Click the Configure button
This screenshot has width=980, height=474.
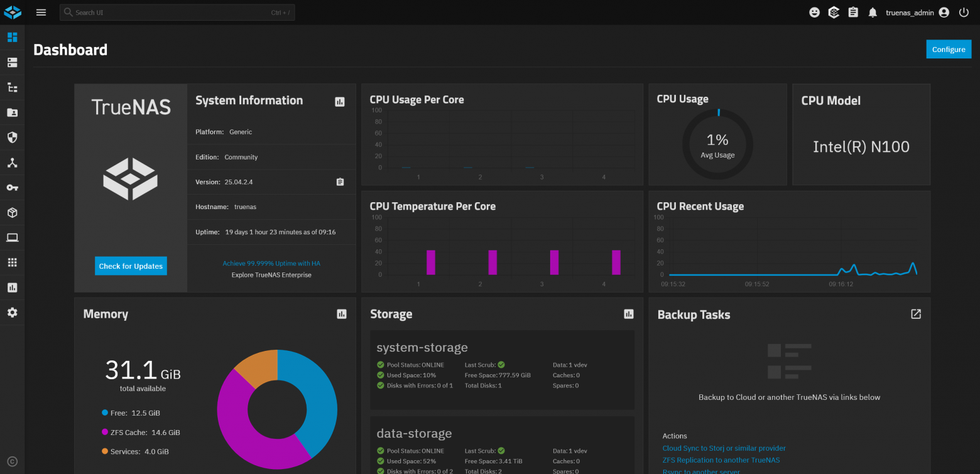[x=949, y=49]
